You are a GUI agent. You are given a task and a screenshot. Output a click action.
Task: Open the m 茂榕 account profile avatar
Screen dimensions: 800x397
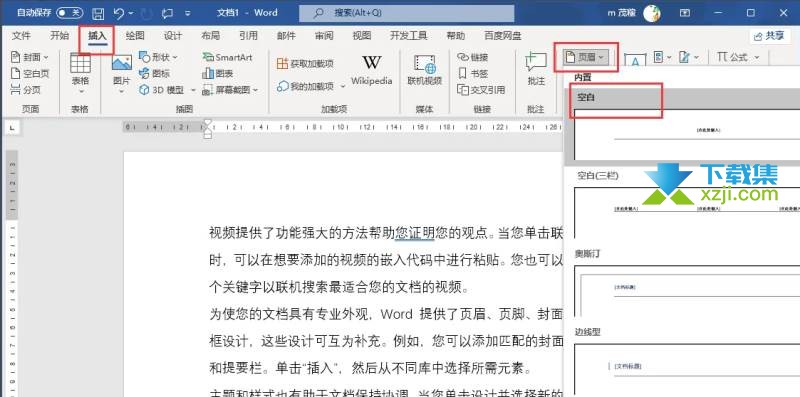652,13
